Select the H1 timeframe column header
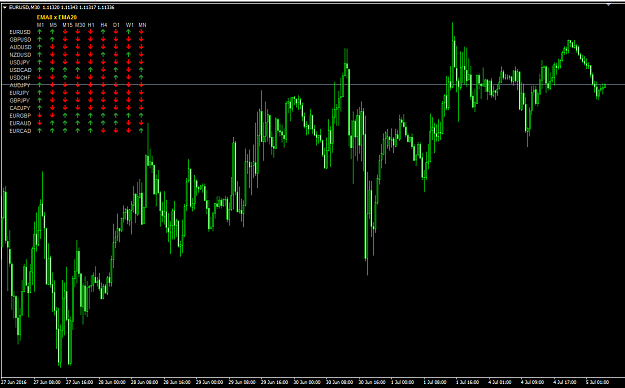Screen dimensions: 625x388 click(91, 25)
